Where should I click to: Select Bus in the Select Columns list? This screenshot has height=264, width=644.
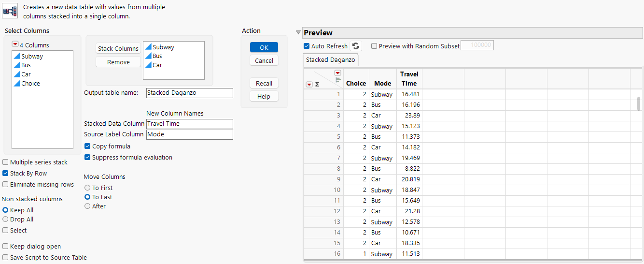coord(22,65)
